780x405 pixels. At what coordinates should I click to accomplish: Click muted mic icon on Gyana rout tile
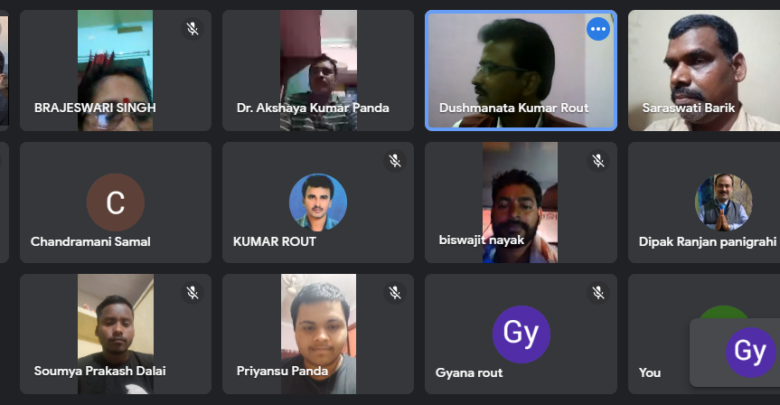point(598,293)
